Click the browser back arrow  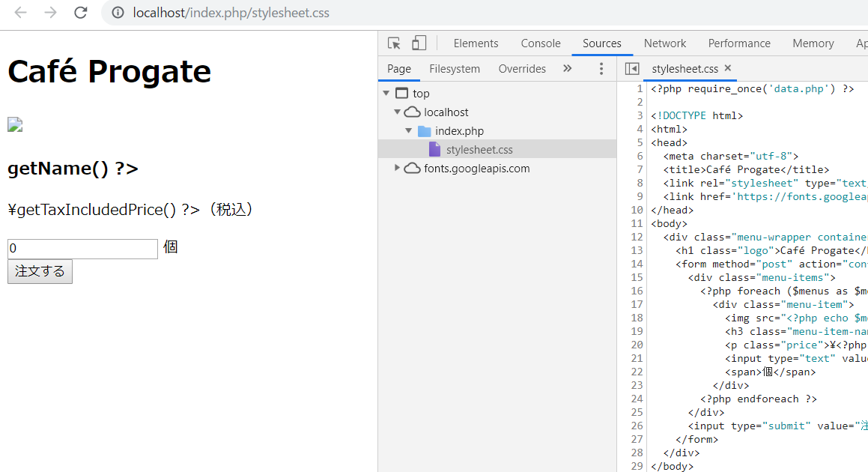(20, 13)
